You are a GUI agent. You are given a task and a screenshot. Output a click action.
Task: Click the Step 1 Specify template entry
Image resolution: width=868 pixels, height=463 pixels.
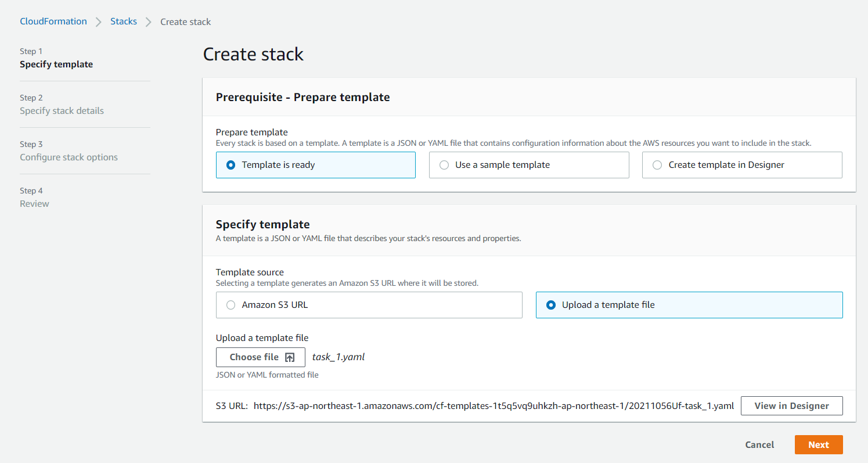pos(56,58)
